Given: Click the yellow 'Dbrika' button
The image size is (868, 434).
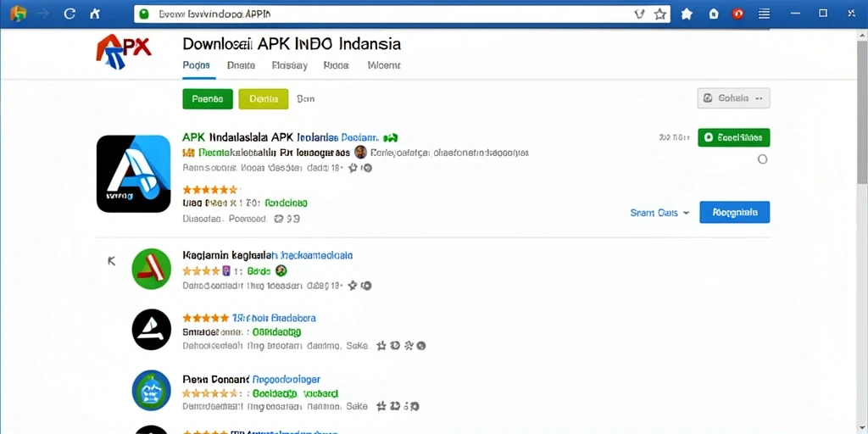Looking at the screenshot, I should pos(264,98).
